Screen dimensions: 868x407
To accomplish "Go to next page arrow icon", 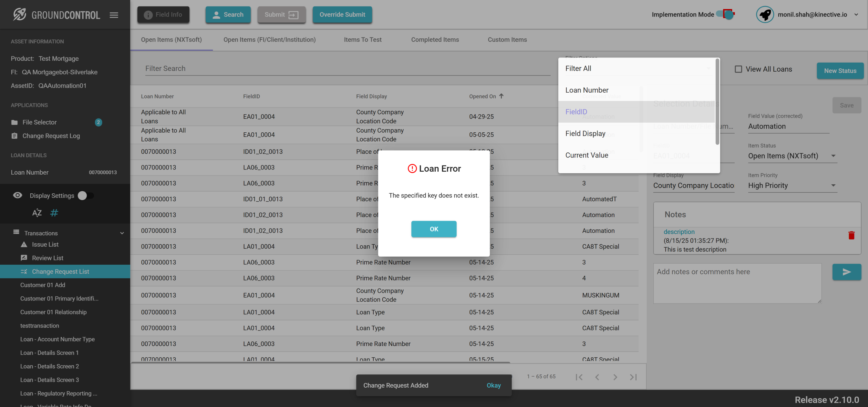I will [615, 377].
